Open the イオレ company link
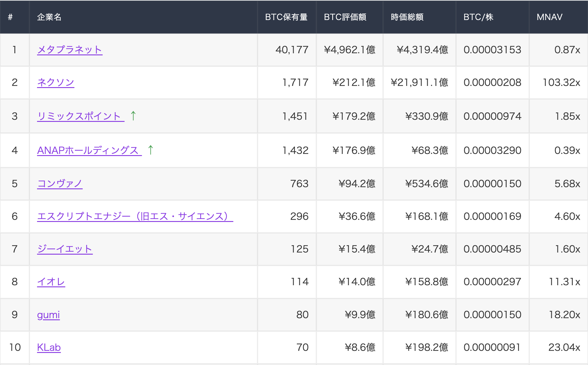 tap(51, 282)
